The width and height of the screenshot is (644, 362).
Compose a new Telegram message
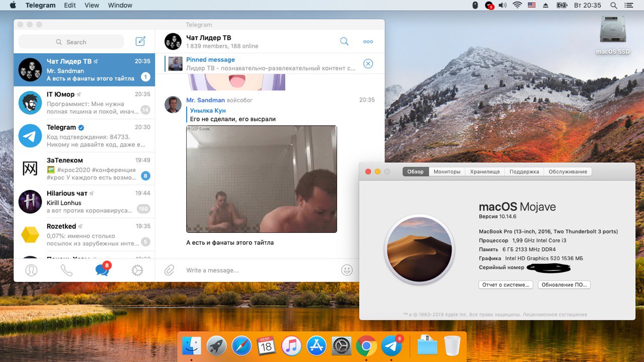pyautogui.click(x=140, y=41)
